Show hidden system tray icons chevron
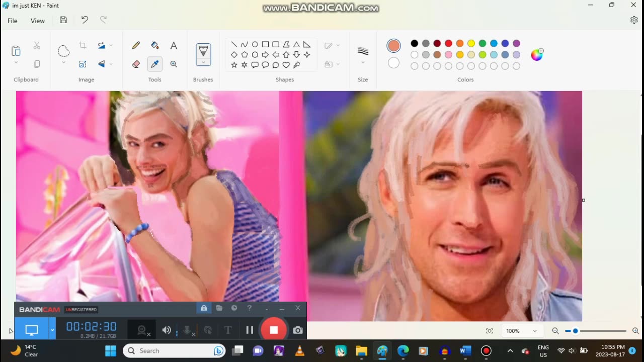This screenshot has width=644, height=362. coord(510,351)
